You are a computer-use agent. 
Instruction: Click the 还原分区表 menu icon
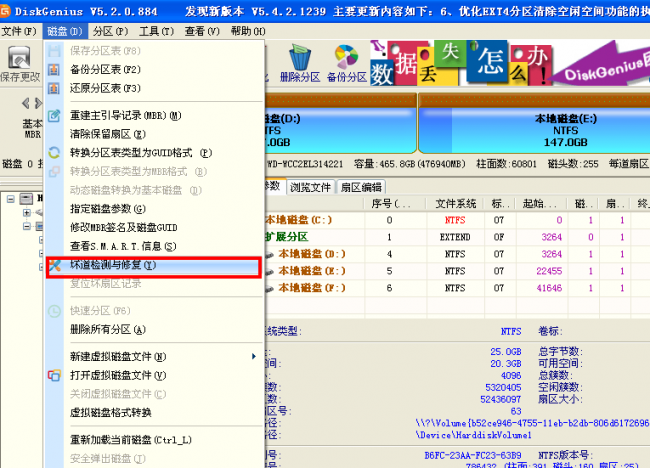click(54, 88)
